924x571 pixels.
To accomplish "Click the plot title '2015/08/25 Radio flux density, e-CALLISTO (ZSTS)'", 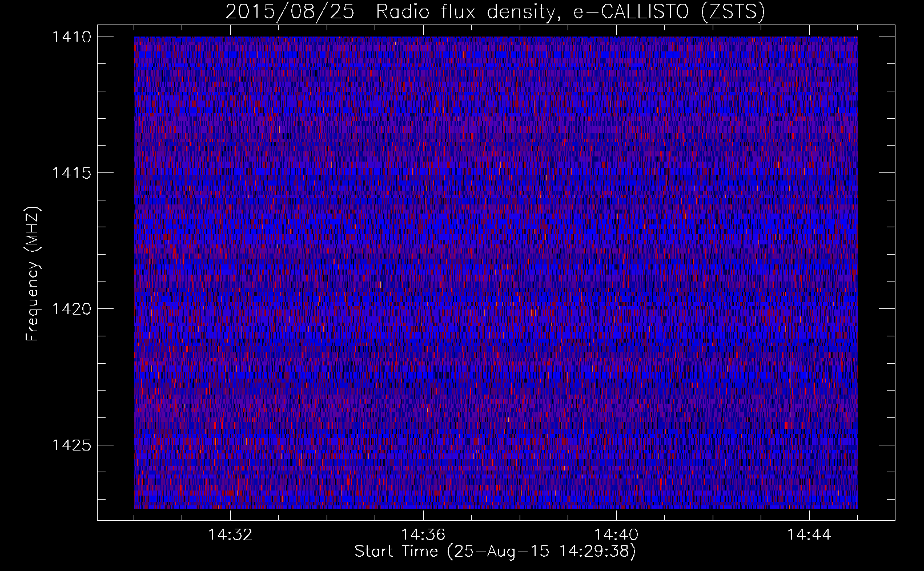I will (x=495, y=12).
